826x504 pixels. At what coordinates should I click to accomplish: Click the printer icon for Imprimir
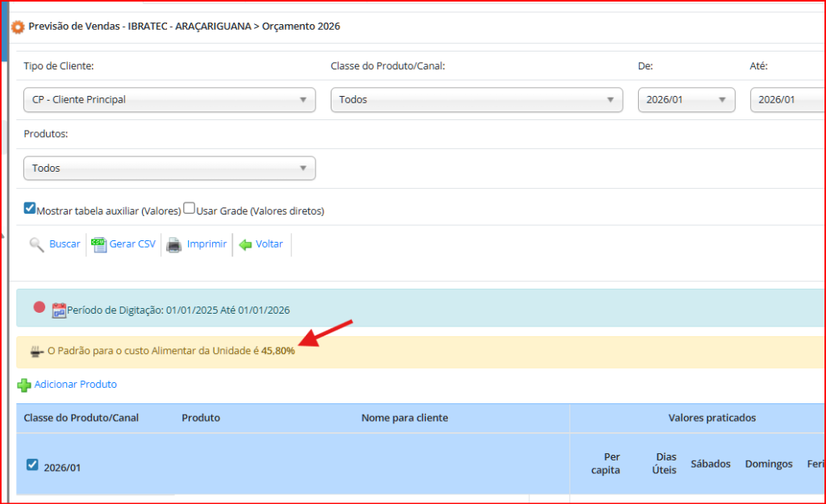173,244
